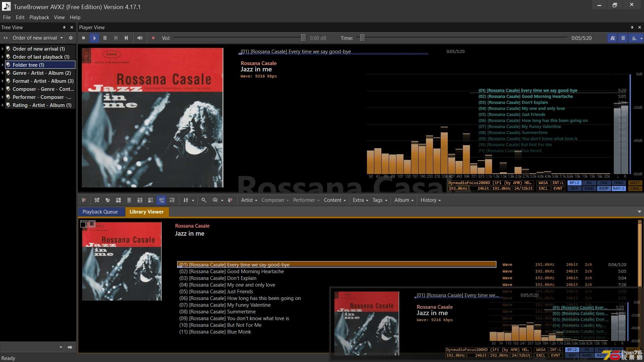Open the Album dropdown filter menu

(x=403, y=200)
